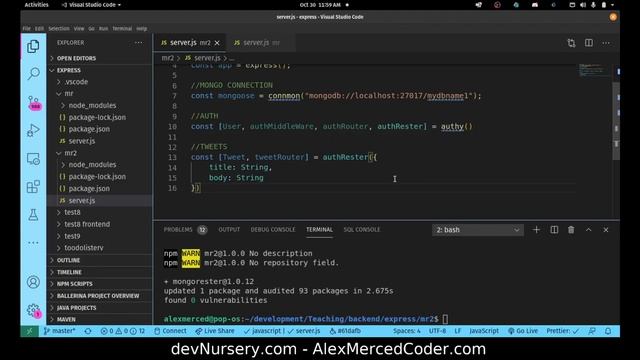Click master branch in status bar
Image resolution: width=640 pixels, height=360 pixels.
tap(60, 331)
